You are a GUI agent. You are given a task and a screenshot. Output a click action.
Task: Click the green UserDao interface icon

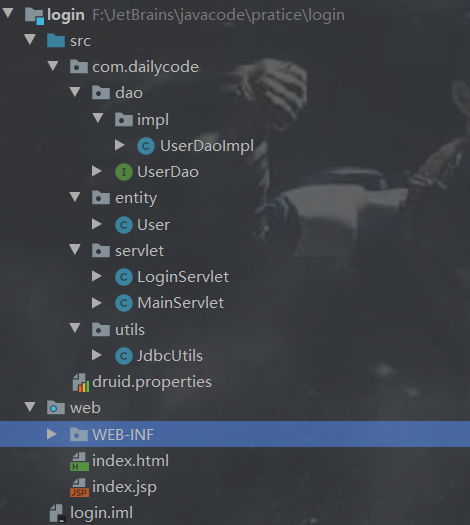[124, 172]
